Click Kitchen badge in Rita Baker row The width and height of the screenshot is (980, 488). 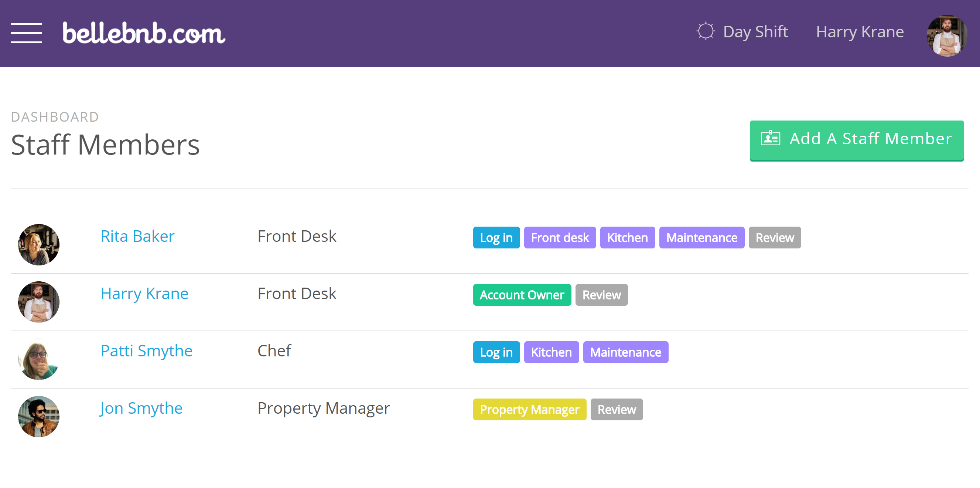pyautogui.click(x=627, y=237)
